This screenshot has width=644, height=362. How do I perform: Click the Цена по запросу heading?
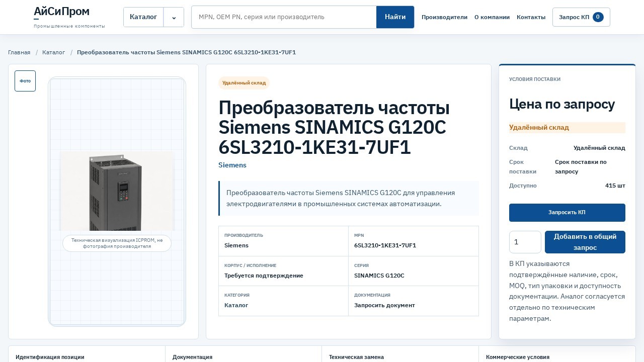click(x=562, y=104)
